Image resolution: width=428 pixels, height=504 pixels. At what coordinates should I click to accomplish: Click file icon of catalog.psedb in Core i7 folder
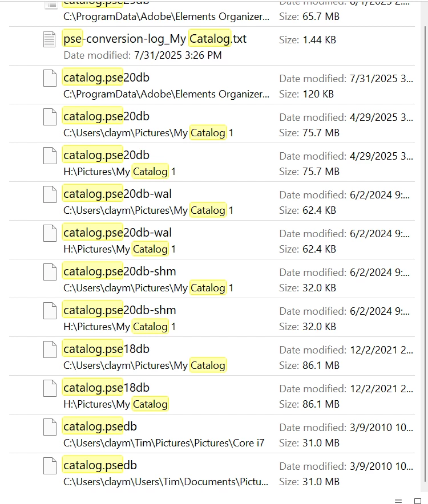pyautogui.click(x=50, y=427)
